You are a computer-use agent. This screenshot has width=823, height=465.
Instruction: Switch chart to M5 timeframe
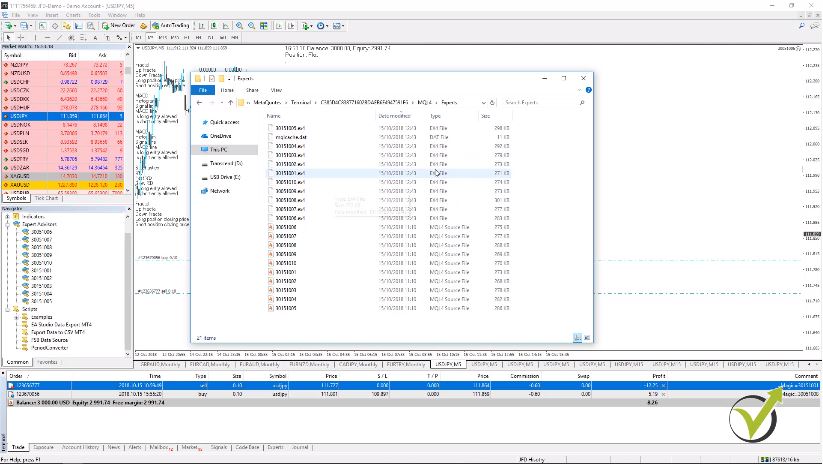point(150,38)
